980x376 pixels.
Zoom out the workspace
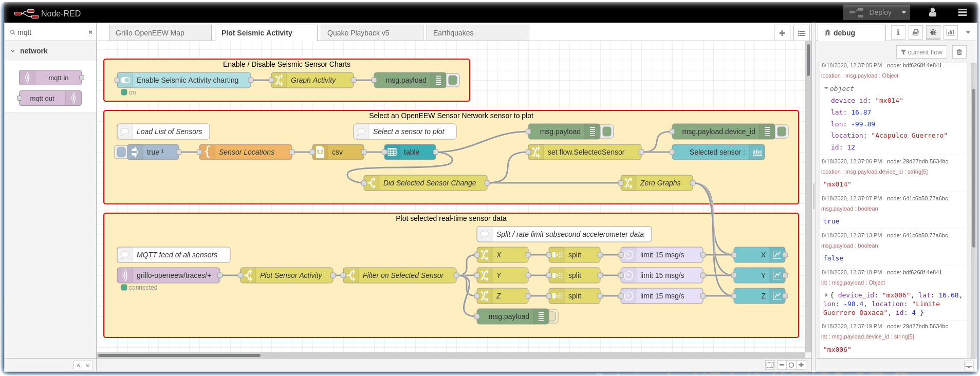[x=782, y=365]
